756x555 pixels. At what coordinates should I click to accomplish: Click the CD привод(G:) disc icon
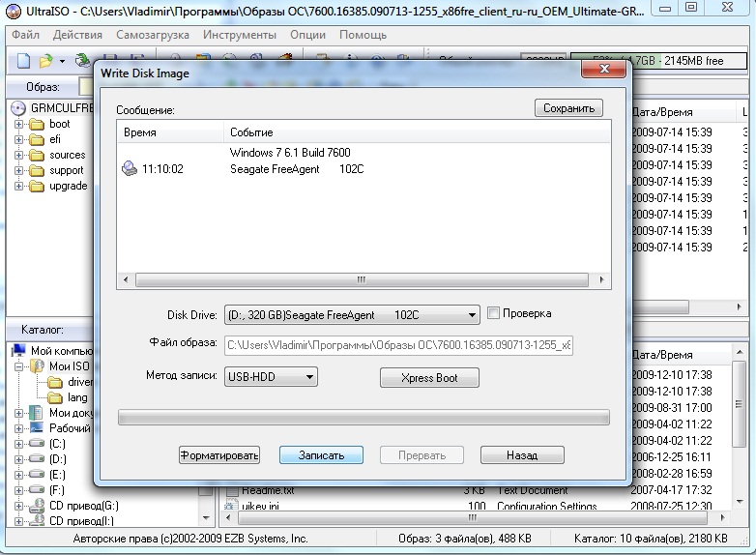[x=37, y=506]
